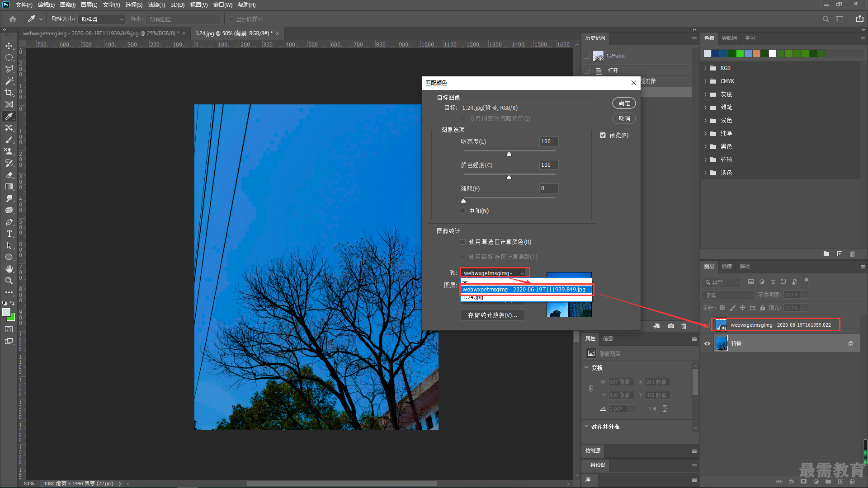Image resolution: width=868 pixels, height=488 pixels.
Task: Delete current state trash icon in History
Action: 684,326
